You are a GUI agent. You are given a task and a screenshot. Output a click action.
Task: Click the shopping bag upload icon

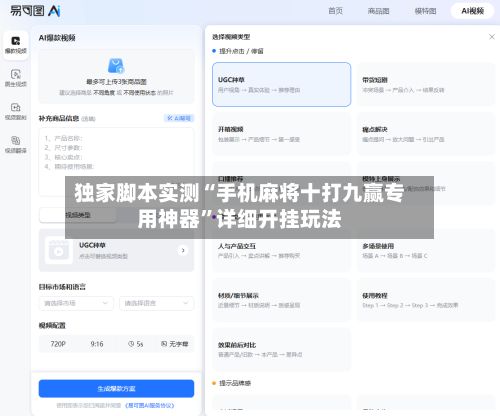tap(116, 66)
